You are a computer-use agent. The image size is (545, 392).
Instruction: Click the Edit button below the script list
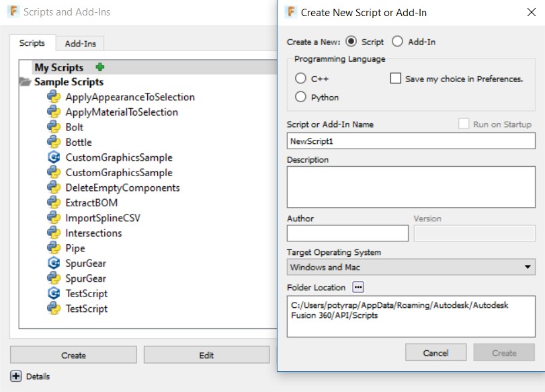click(206, 355)
